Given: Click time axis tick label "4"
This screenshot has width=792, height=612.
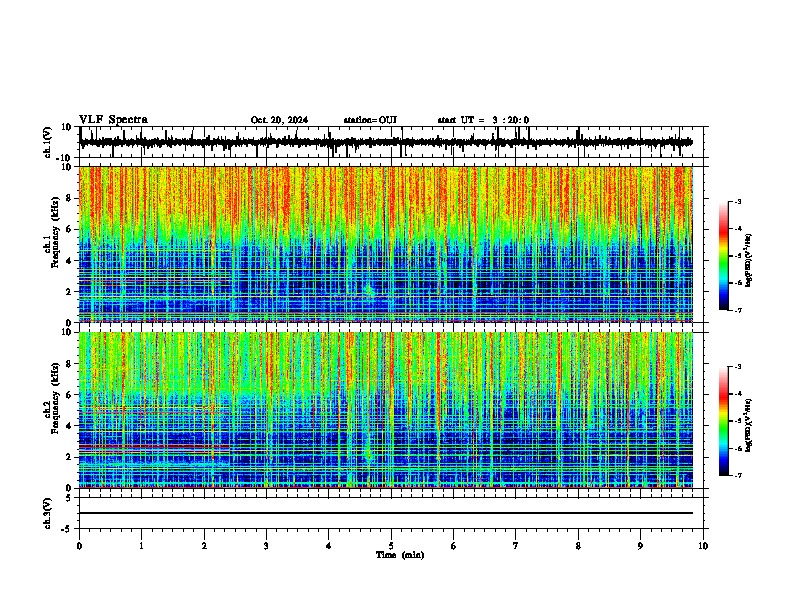Looking at the screenshot, I should coord(328,546).
